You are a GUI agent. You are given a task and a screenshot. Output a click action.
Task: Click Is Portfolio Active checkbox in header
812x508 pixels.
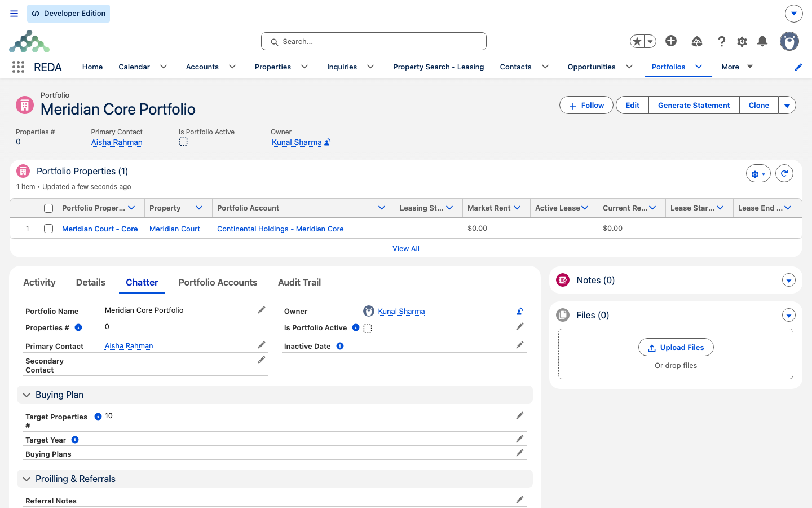pos(183,142)
